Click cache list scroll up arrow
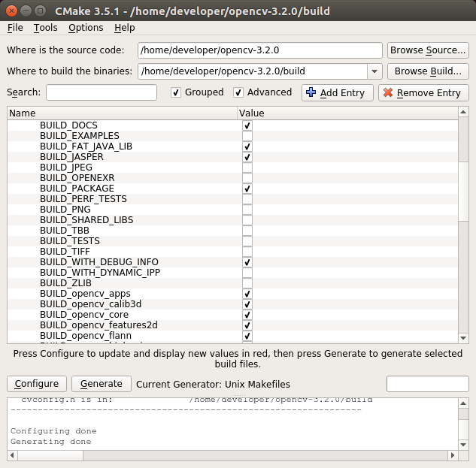This screenshot has height=468, width=476. pos(463,112)
